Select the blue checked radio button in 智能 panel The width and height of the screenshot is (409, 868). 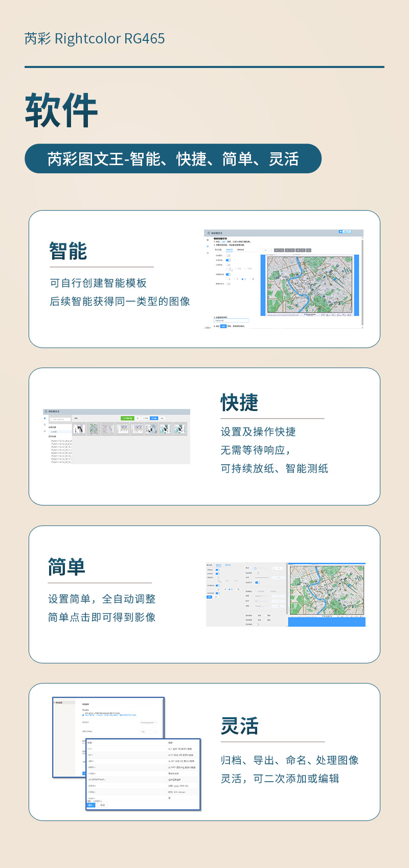pyautogui.click(x=242, y=279)
